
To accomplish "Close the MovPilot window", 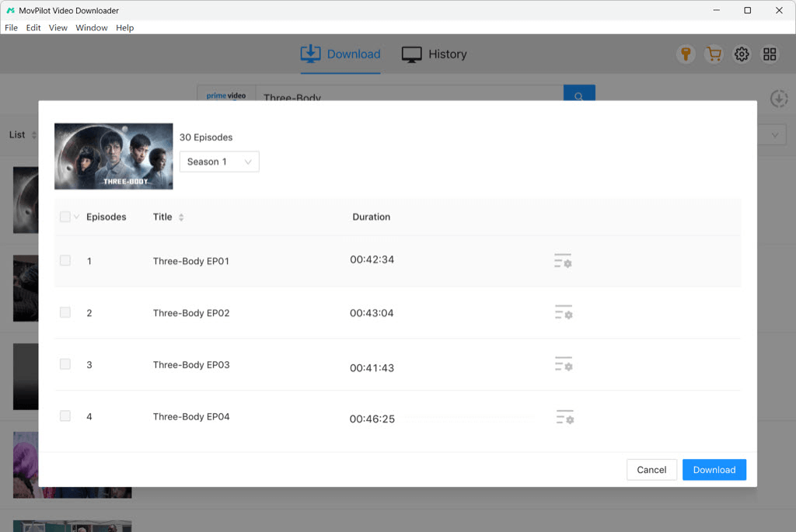I will click(x=779, y=10).
